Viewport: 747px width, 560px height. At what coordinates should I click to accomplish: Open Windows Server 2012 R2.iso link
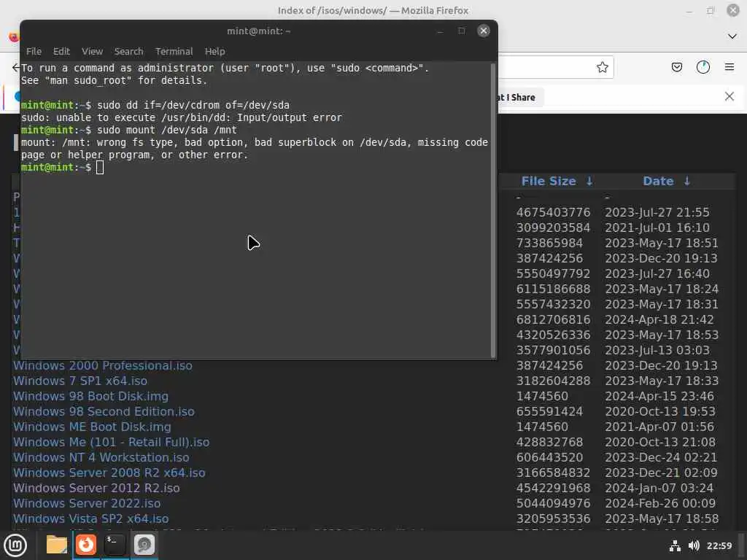(96, 488)
